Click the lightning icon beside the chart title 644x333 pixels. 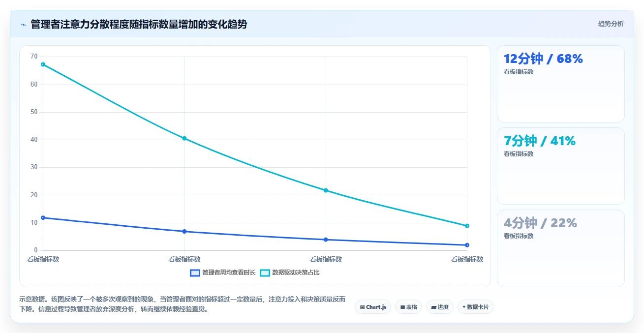23,25
